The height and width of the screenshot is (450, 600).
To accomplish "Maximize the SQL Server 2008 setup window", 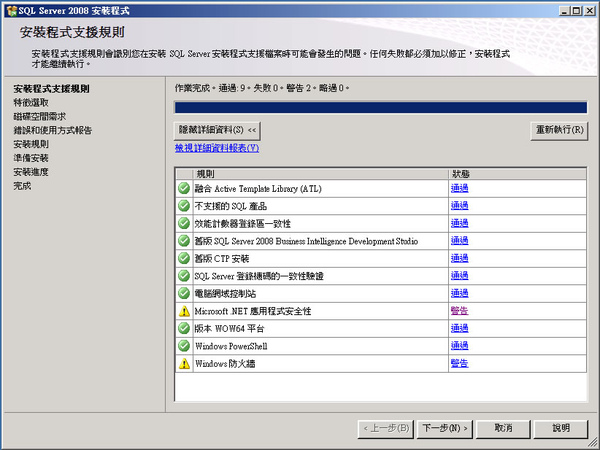I will tap(577, 11).
